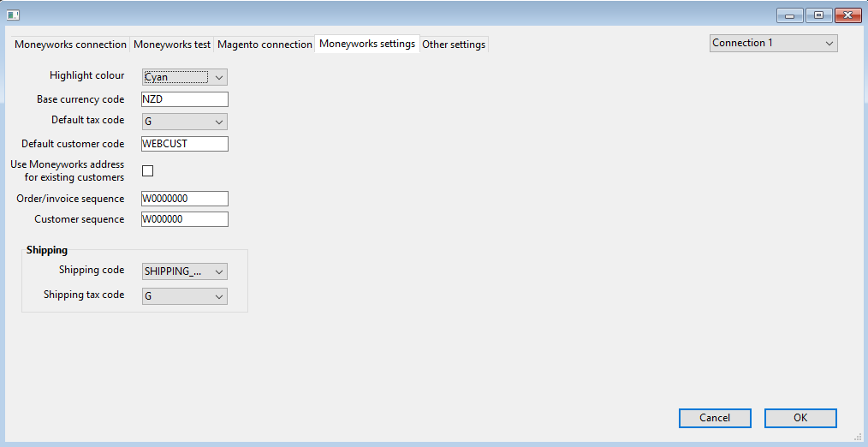Select the Moneyworks settings tab
Screen dimensions: 868x447
[367, 44]
